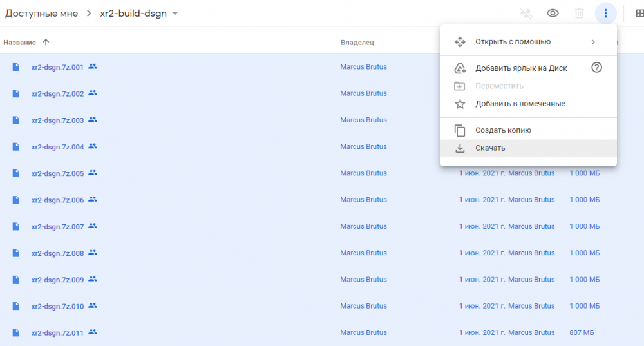Click Marcus Brutus owner of xr2-dsgn.7z.003
This screenshot has height=346, width=644.
[x=363, y=120]
